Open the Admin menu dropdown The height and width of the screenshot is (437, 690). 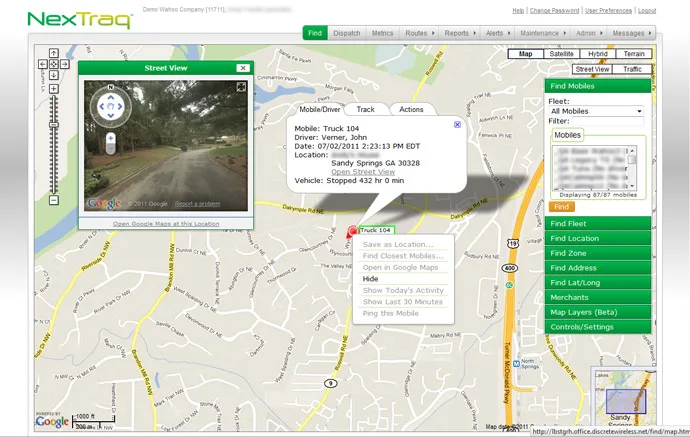589,33
